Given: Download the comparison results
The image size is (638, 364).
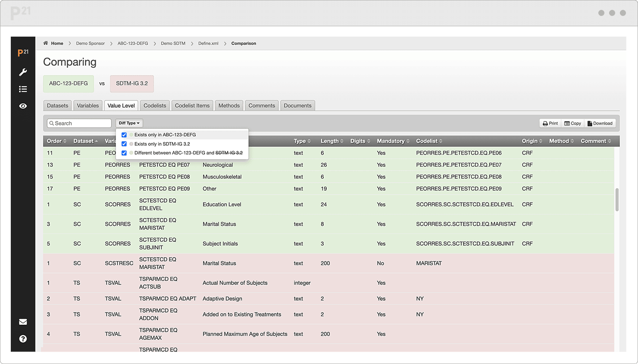Looking at the screenshot, I should click(x=600, y=123).
